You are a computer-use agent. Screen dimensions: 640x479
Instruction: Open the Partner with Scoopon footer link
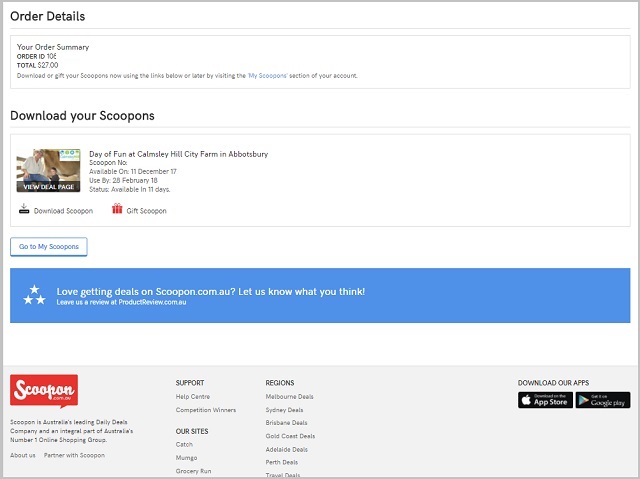[x=74, y=455]
